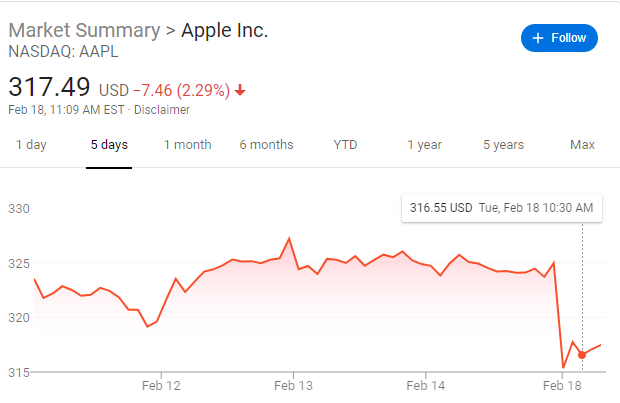
Task: Switch to the 5 years tab
Action: [503, 145]
